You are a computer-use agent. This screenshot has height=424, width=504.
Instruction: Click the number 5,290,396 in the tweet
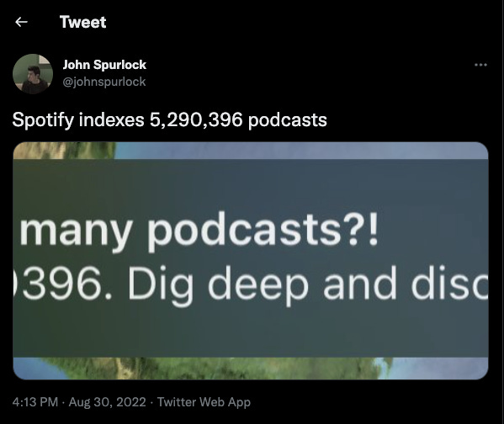coord(196,120)
